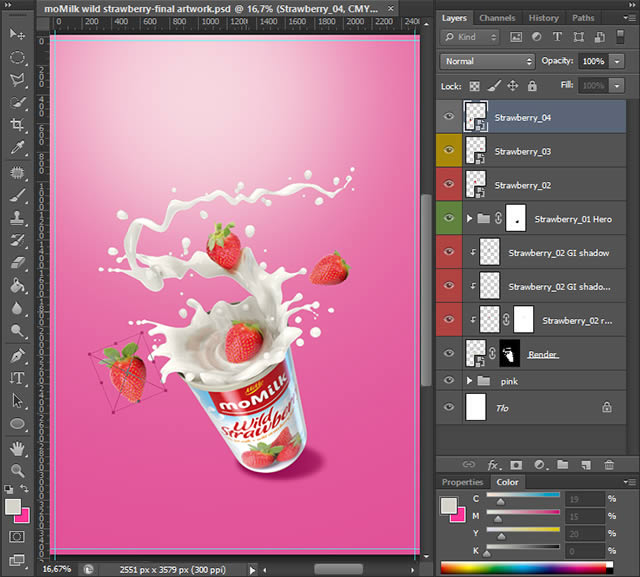Image resolution: width=640 pixels, height=577 pixels.
Task: Select the Clone Stamp tool
Action: 17,218
